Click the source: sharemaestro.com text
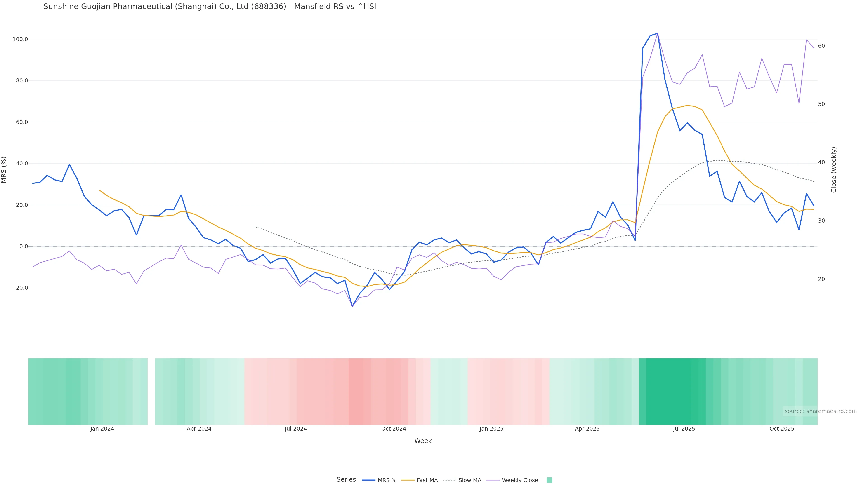Screen dimensions: 868x488 point(821,411)
